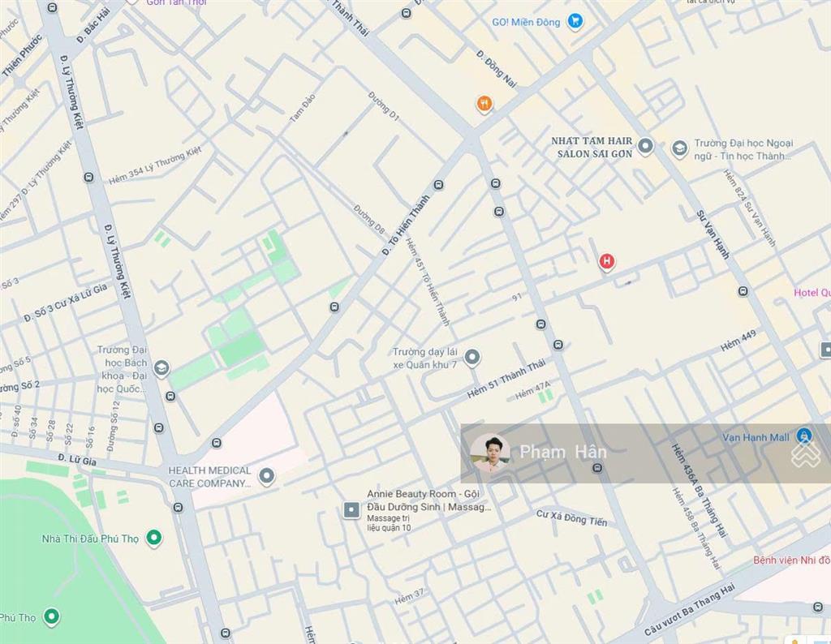Click the Đại học Ngoại ngữ graduation cap icon

pos(679,148)
